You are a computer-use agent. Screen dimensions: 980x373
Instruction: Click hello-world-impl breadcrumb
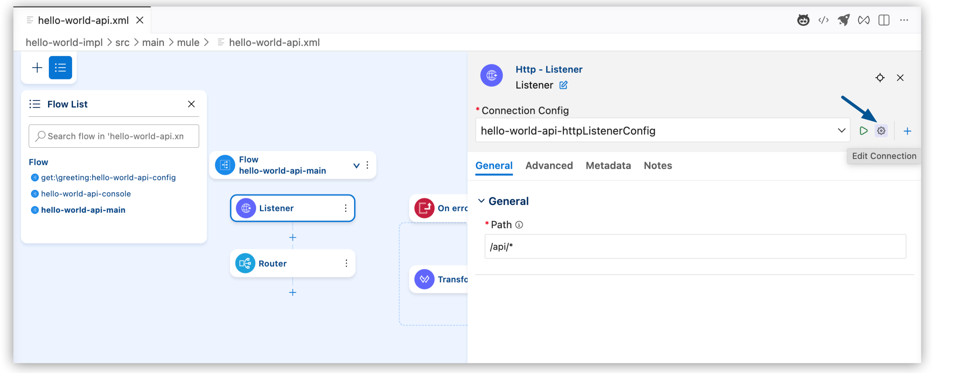coord(64,43)
